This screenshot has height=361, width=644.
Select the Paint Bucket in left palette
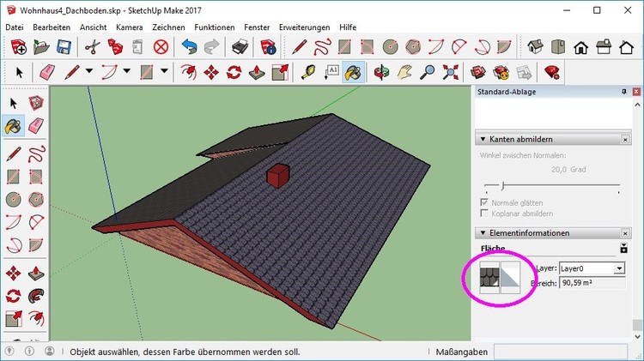click(x=13, y=126)
